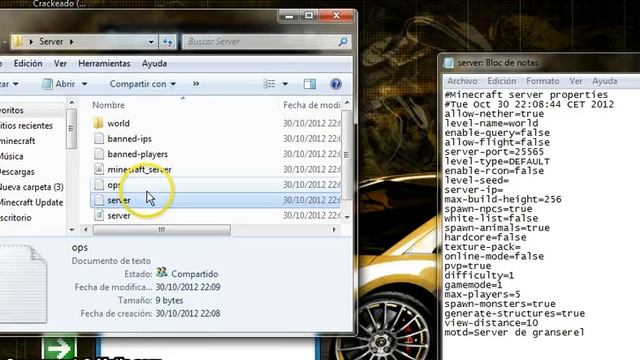This screenshot has width=640, height=360.
Task: Select the minecraft favorite in navigation pane
Action: [18, 141]
